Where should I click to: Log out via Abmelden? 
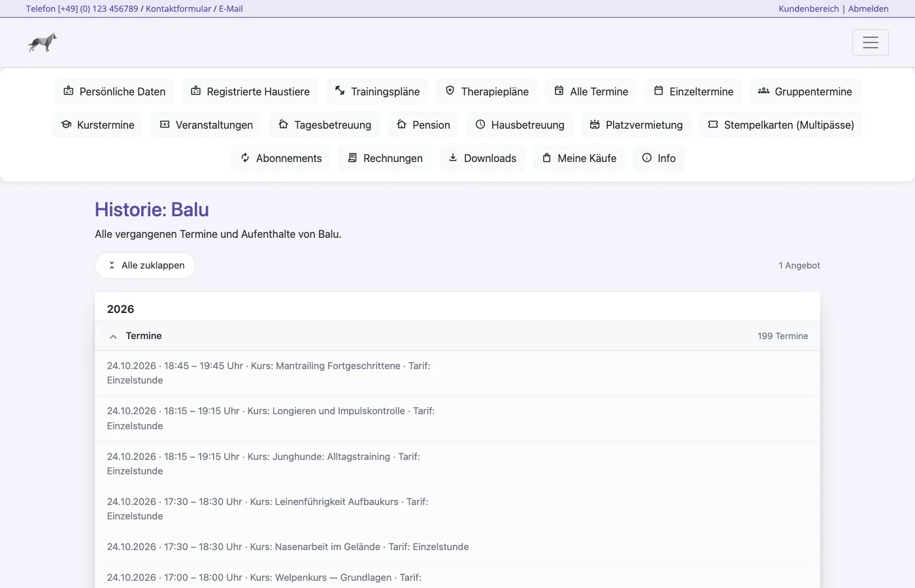868,8
